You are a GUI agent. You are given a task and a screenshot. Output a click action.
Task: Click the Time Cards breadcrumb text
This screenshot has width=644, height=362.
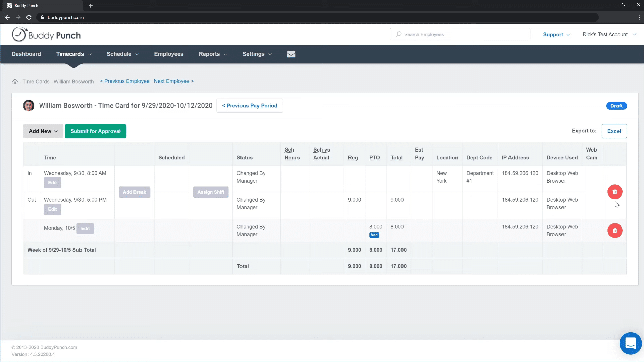pos(36,82)
